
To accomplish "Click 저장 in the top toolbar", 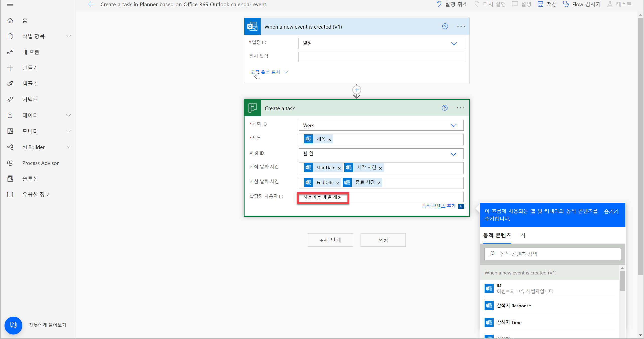I will (547, 4).
